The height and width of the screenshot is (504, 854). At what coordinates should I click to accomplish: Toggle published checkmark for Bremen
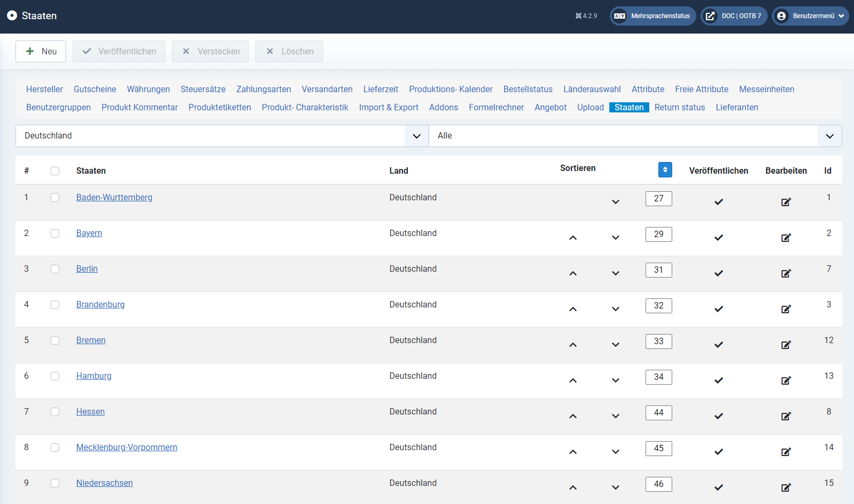719,345
